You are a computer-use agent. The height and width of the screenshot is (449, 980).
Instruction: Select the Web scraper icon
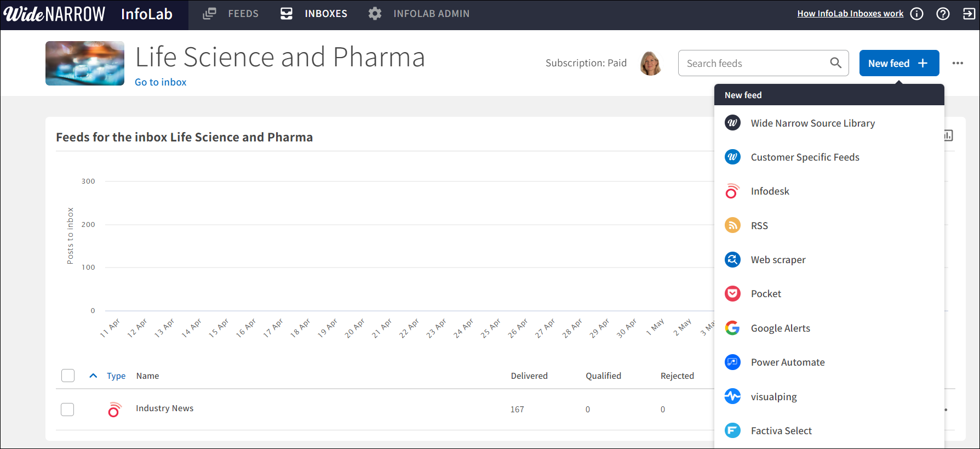pos(732,259)
